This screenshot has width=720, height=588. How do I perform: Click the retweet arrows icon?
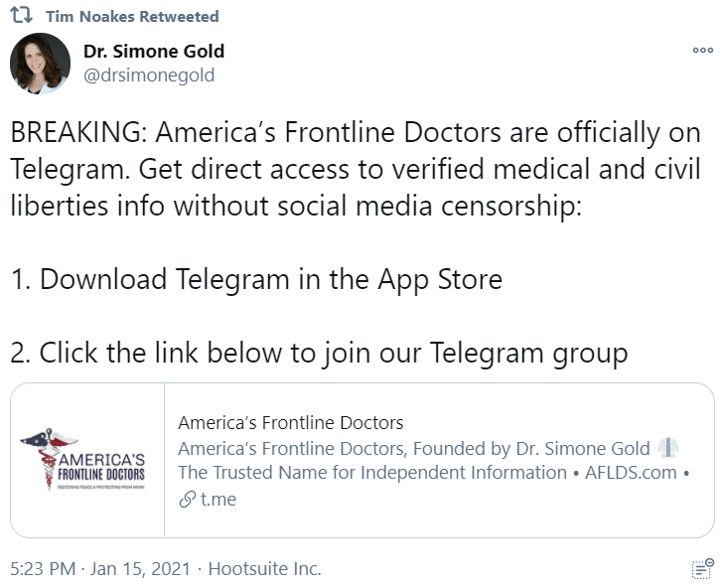pyautogui.click(x=21, y=16)
